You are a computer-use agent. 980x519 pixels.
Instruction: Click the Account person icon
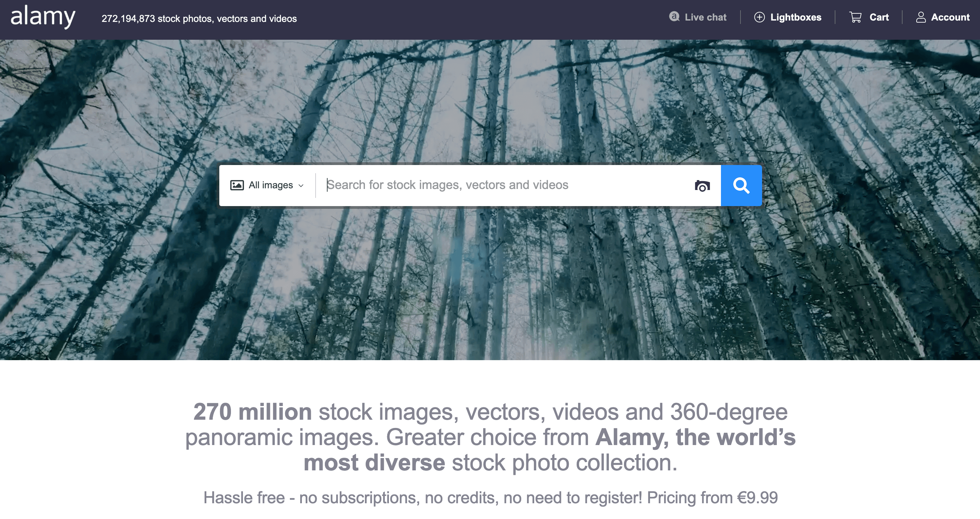[921, 17]
